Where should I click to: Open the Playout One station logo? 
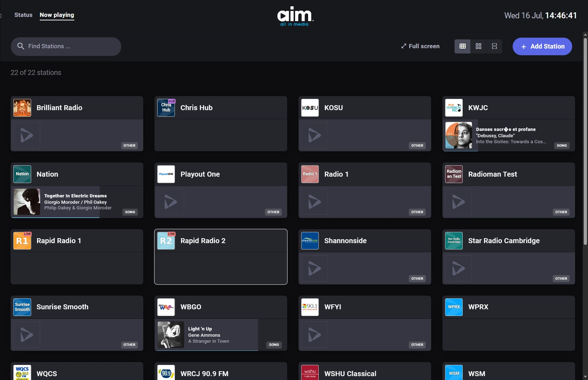pos(166,174)
